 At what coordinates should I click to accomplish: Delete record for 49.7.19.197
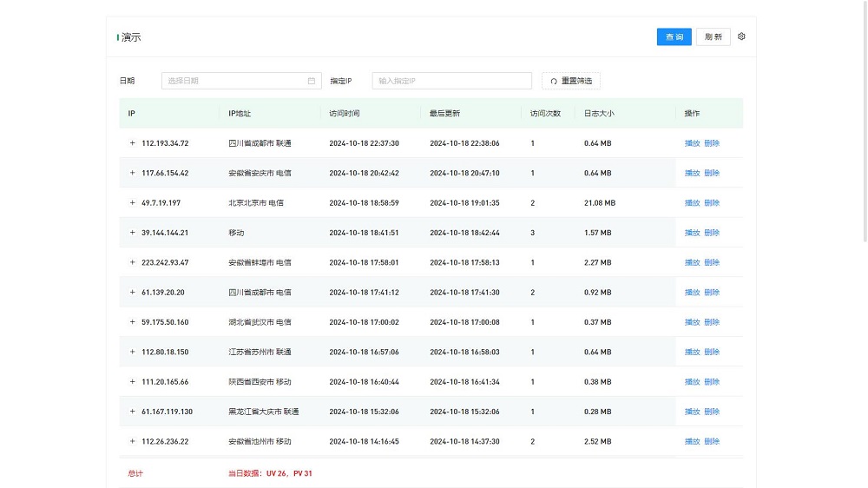[x=712, y=203]
